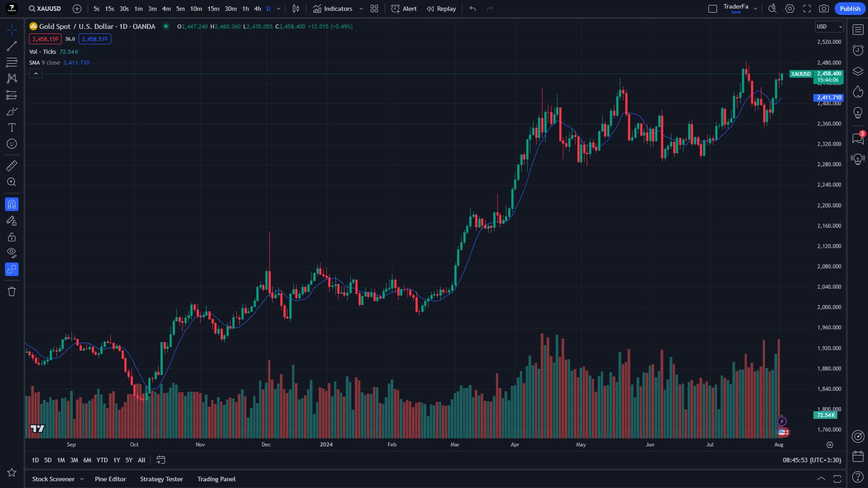Click the 2,458.510 buy price button
The width and height of the screenshot is (868, 488).
tap(95, 39)
